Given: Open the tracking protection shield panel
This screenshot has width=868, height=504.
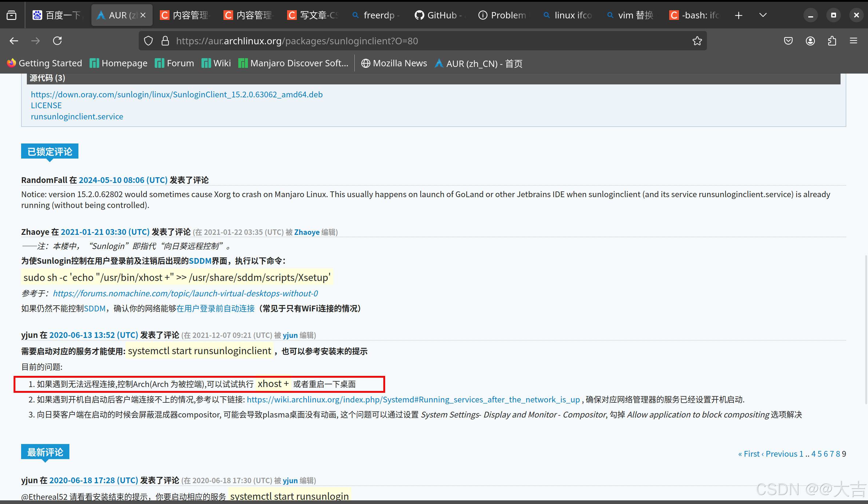Looking at the screenshot, I should [x=148, y=41].
